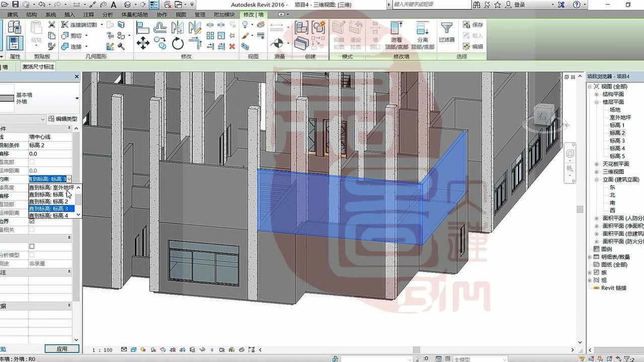Select the Copy tool in Modify panel

[160, 44]
